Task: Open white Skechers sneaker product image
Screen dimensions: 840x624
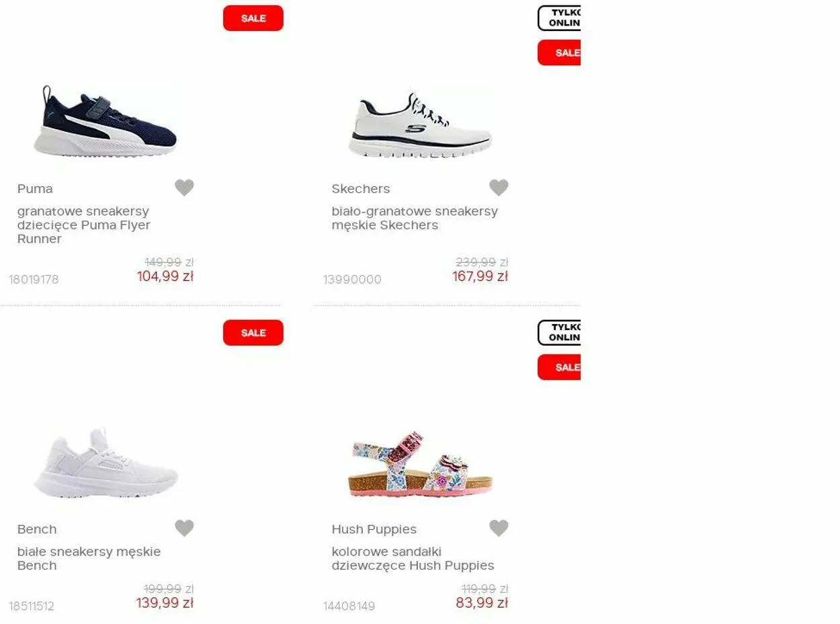Action: [x=420, y=124]
